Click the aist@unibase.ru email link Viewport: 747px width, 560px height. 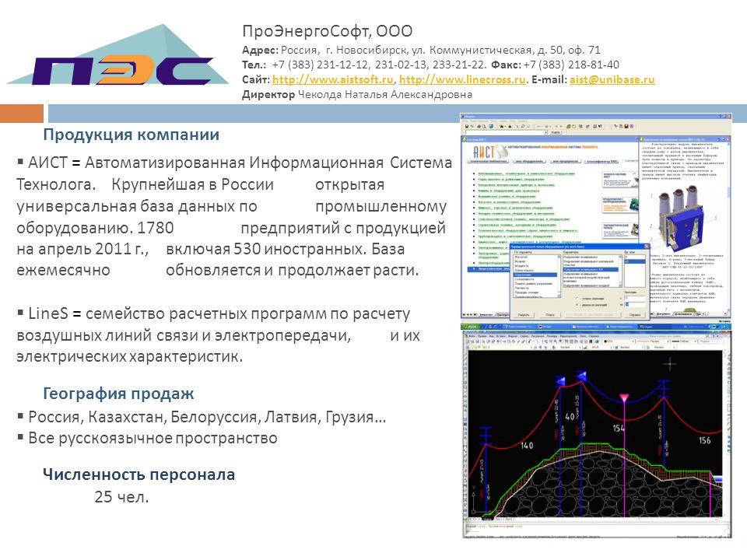tap(612, 79)
